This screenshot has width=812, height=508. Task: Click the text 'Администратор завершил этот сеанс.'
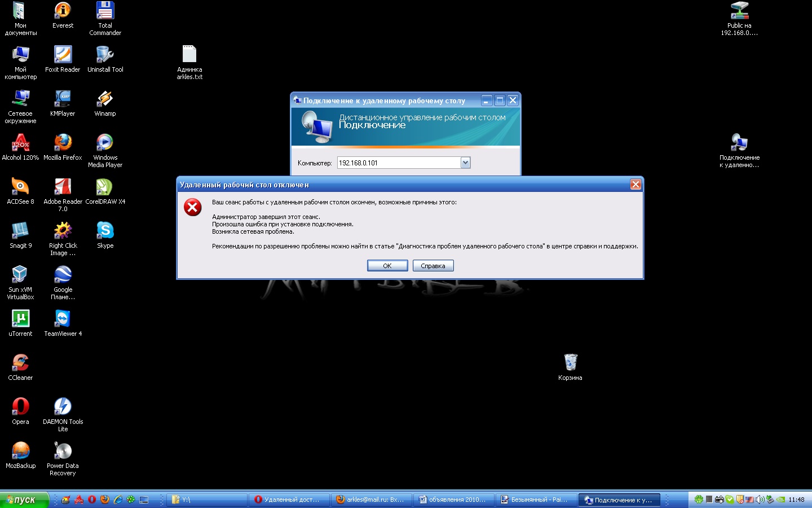coord(266,217)
